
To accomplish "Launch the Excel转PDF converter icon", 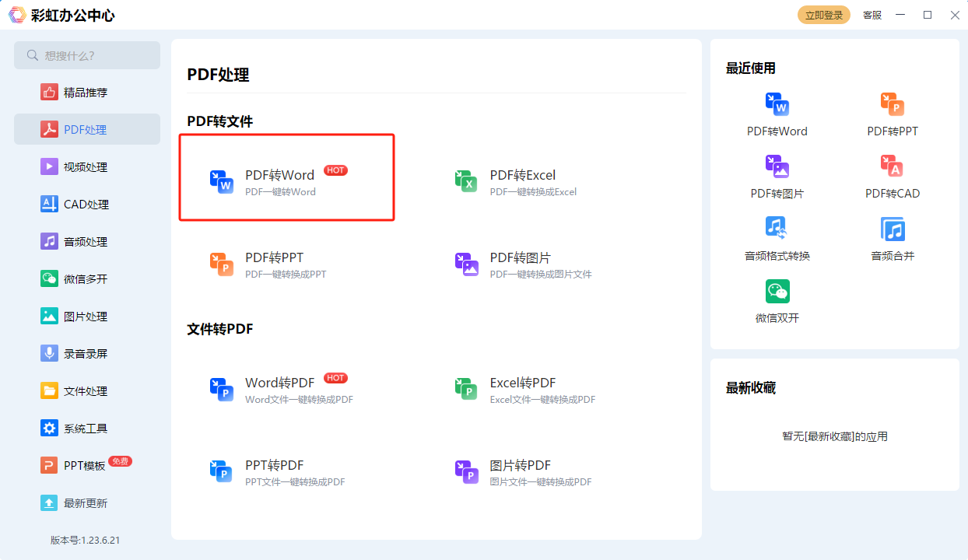I will tap(466, 390).
